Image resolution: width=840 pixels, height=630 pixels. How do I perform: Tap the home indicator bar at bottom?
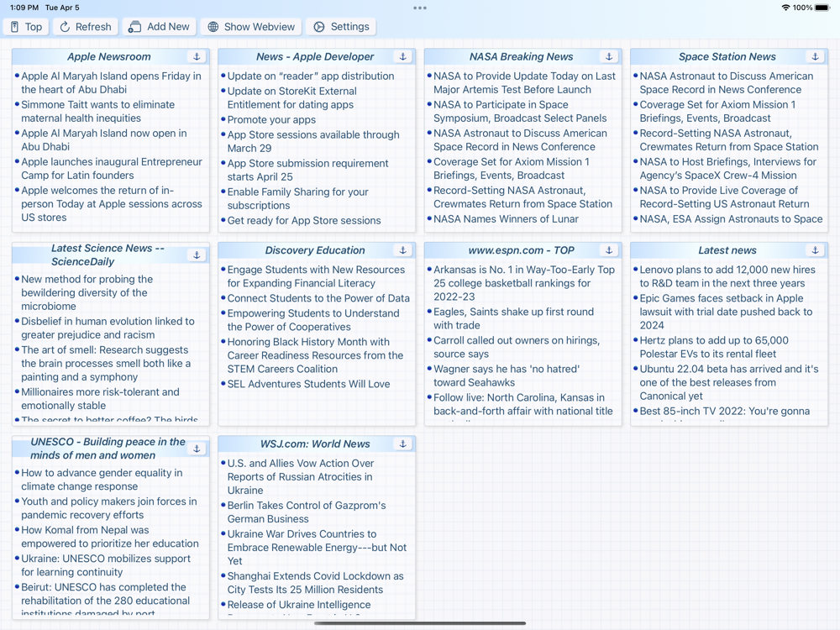coord(420,623)
